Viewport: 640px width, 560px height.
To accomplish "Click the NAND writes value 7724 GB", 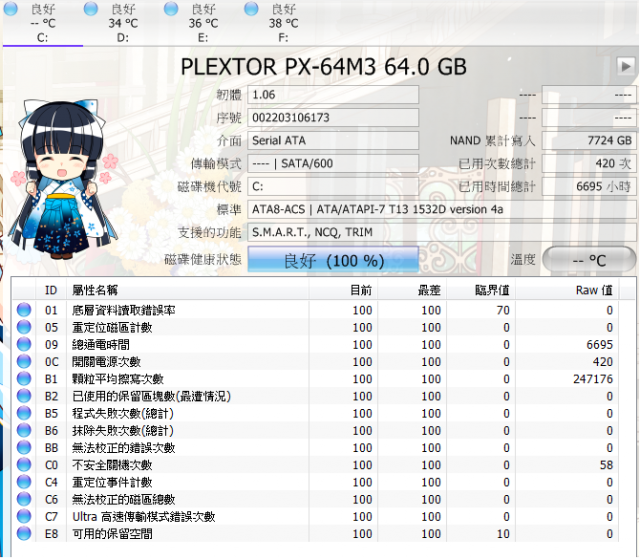I will tap(589, 140).
